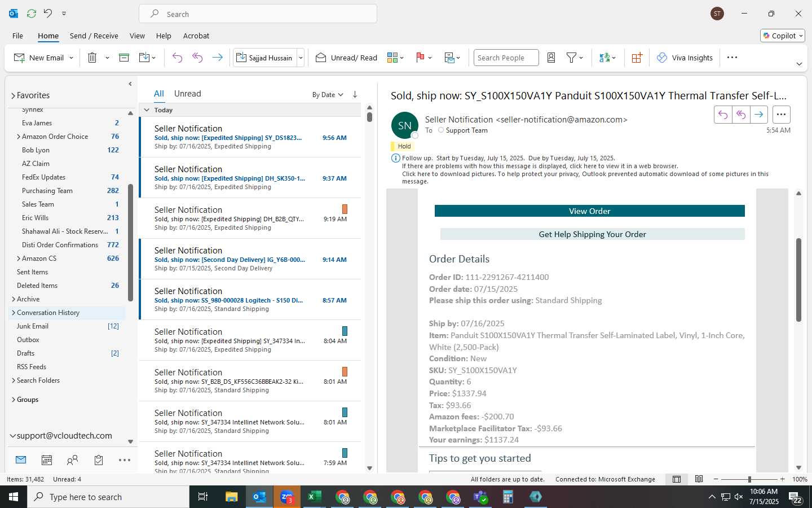
Task: Switch to Normal view in status bar
Action: (677, 479)
